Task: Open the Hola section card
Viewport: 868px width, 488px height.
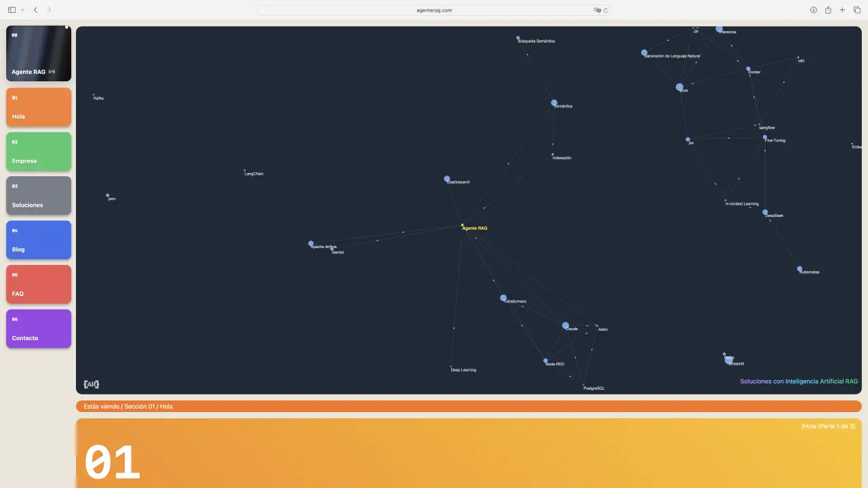Action: pos(39,107)
